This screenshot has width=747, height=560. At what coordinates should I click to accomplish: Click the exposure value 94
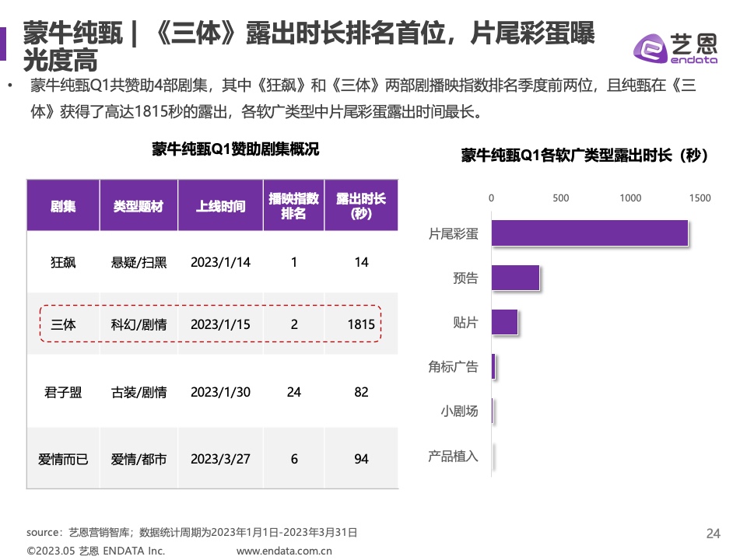pyautogui.click(x=361, y=459)
